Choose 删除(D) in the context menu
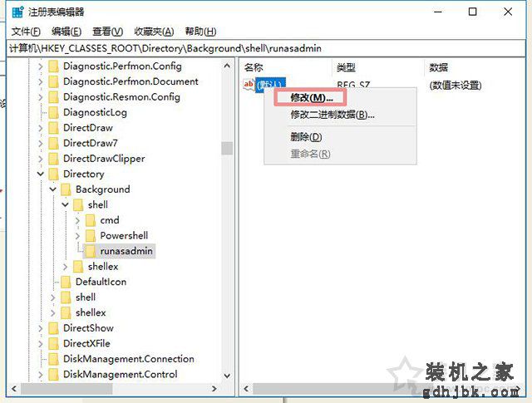Viewport: 532px width, 403px height. 306,137
